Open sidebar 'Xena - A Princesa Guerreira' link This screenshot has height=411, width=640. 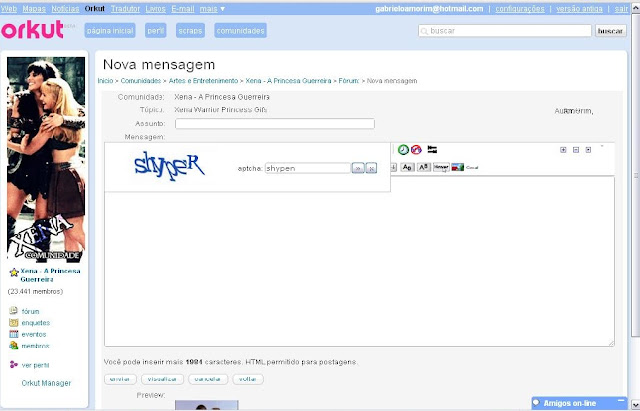click(50, 275)
